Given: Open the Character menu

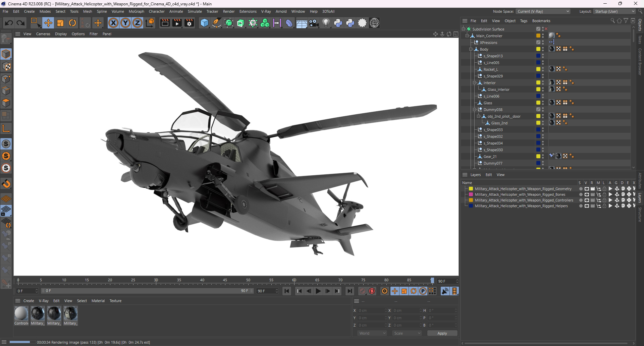Looking at the screenshot, I should click(157, 11).
